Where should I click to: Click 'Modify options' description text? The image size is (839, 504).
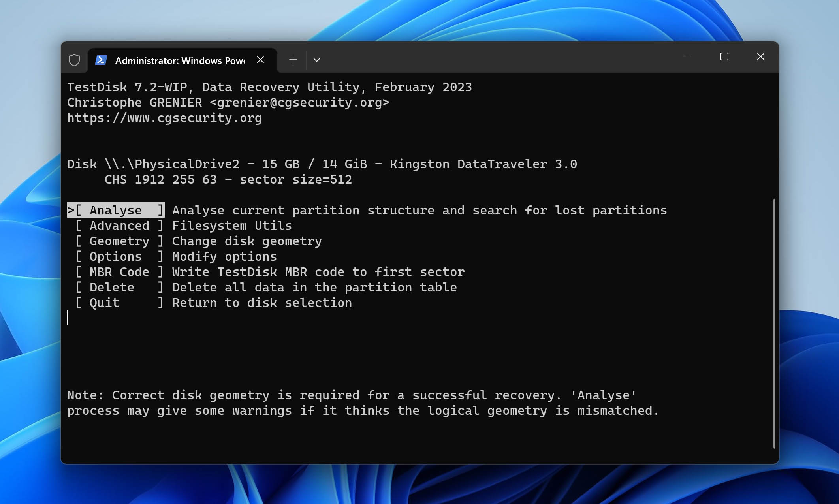pyautogui.click(x=224, y=256)
